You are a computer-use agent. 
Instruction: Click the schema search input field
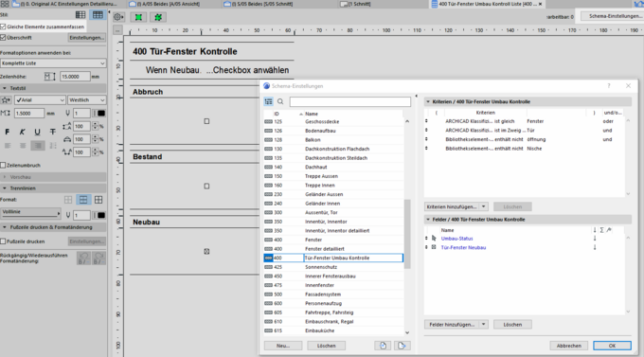(x=349, y=101)
